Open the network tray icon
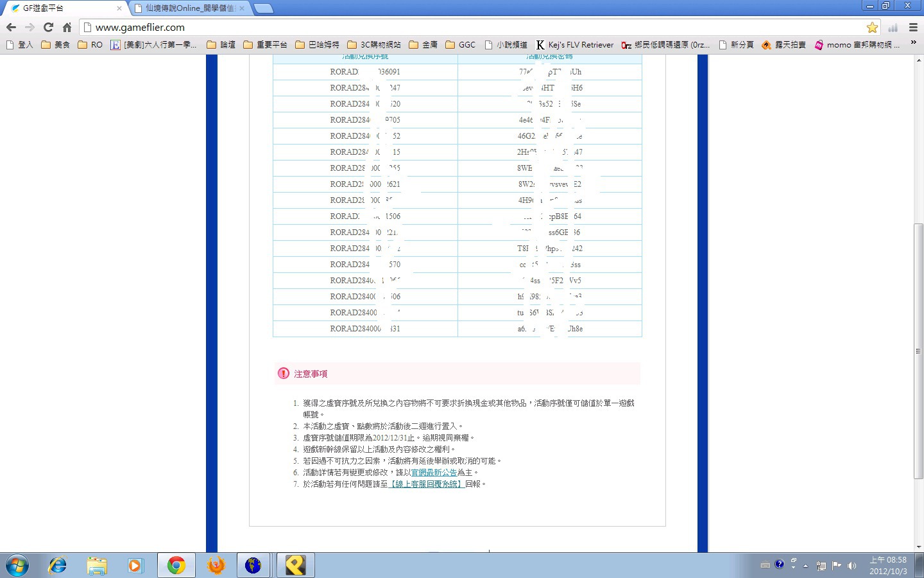The height and width of the screenshot is (578, 924). point(821,566)
